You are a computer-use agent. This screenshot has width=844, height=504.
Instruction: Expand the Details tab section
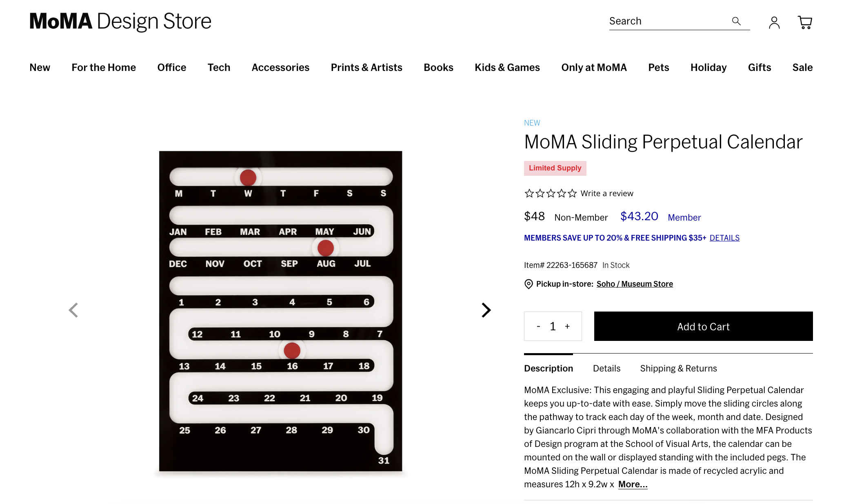[x=606, y=368]
